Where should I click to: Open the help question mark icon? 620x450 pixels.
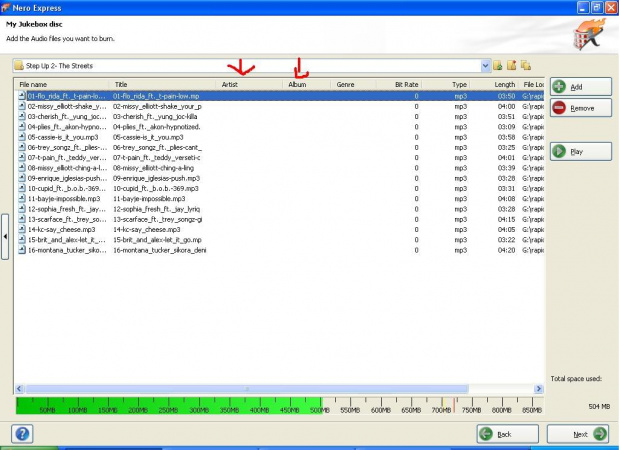click(21, 433)
